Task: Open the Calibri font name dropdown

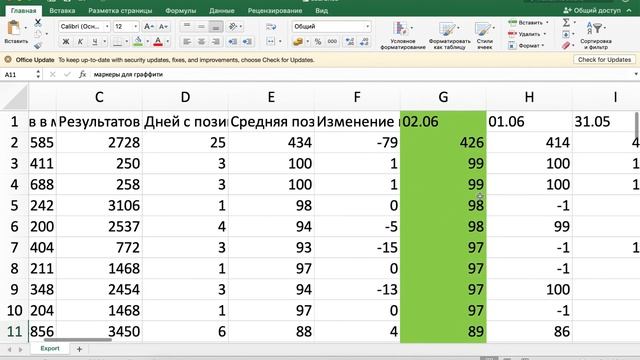Action: click(107, 27)
